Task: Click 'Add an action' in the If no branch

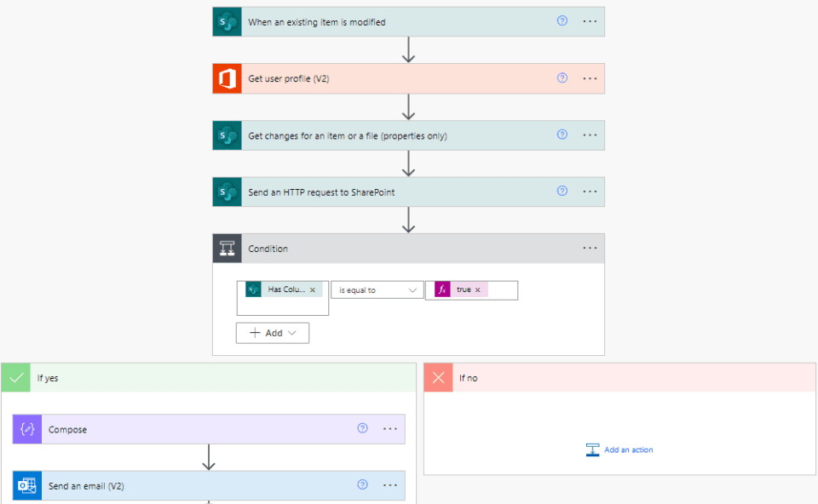Action: [x=619, y=450]
